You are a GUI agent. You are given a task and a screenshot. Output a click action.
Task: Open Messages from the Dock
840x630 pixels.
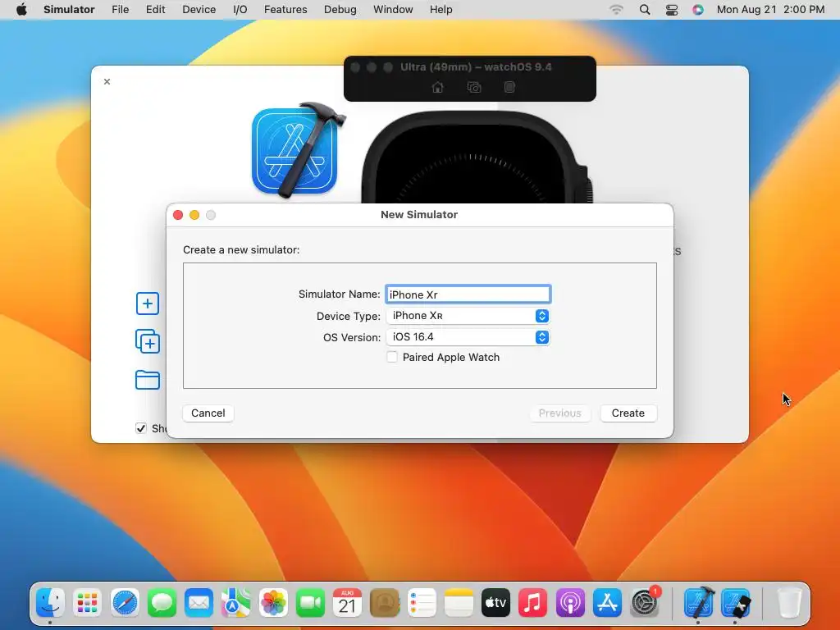click(162, 603)
